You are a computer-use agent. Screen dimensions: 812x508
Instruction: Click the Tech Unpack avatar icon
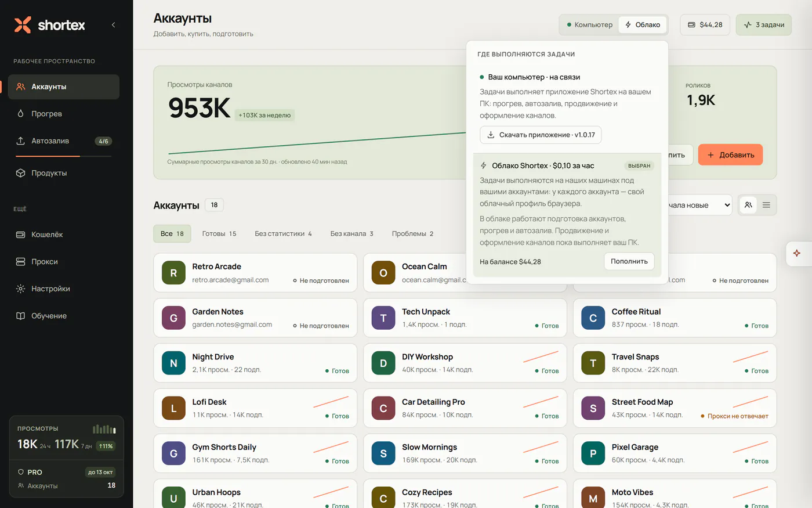click(383, 318)
